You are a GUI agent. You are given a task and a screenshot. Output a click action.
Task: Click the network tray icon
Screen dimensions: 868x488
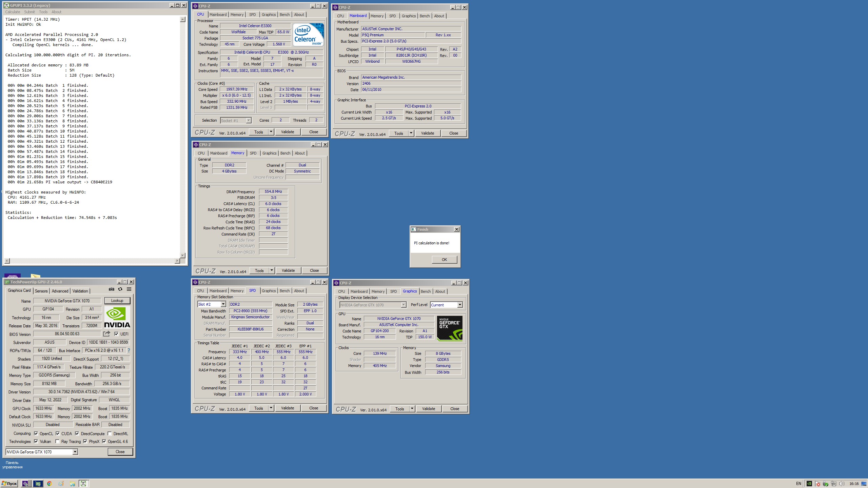tap(834, 484)
